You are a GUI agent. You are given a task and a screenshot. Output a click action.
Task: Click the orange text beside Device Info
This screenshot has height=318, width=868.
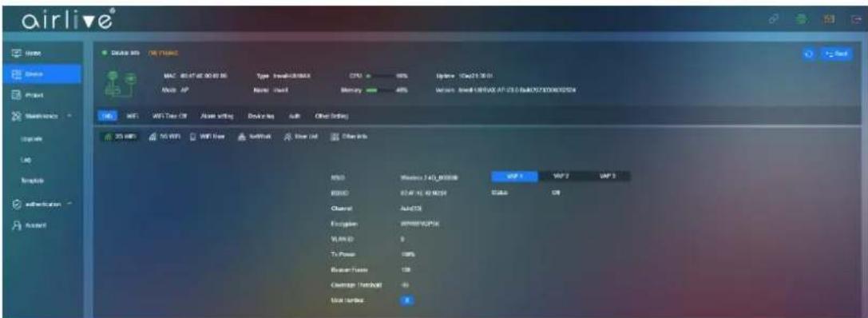[x=163, y=54]
